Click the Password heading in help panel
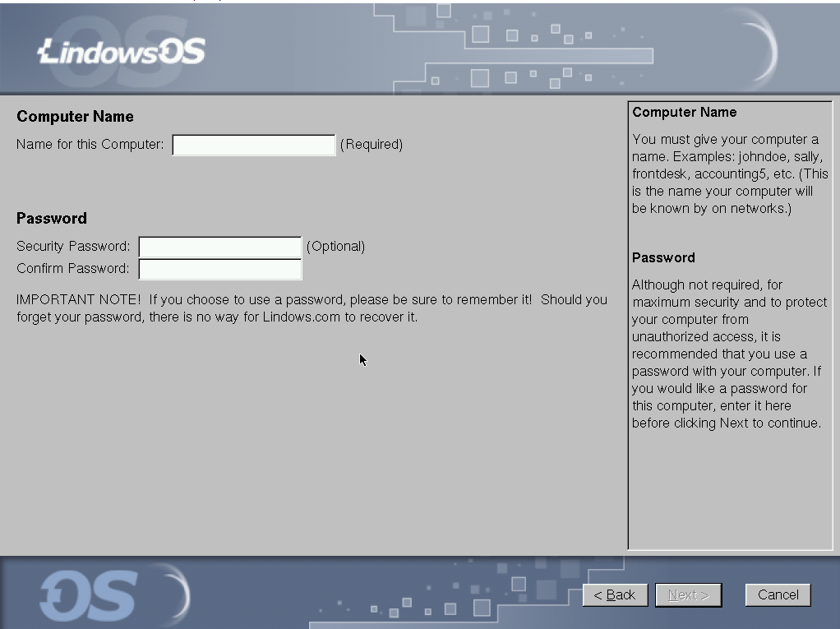840x629 pixels. tap(663, 257)
